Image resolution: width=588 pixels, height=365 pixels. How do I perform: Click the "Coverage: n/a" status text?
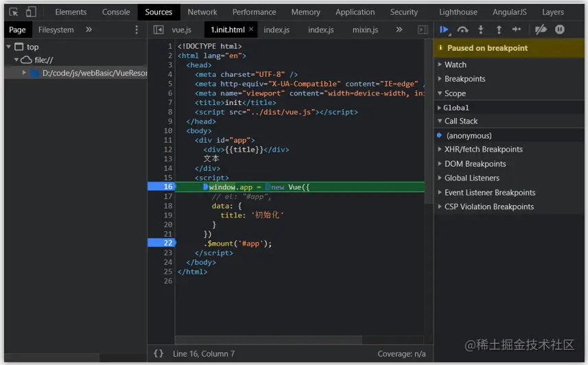coord(401,354)
